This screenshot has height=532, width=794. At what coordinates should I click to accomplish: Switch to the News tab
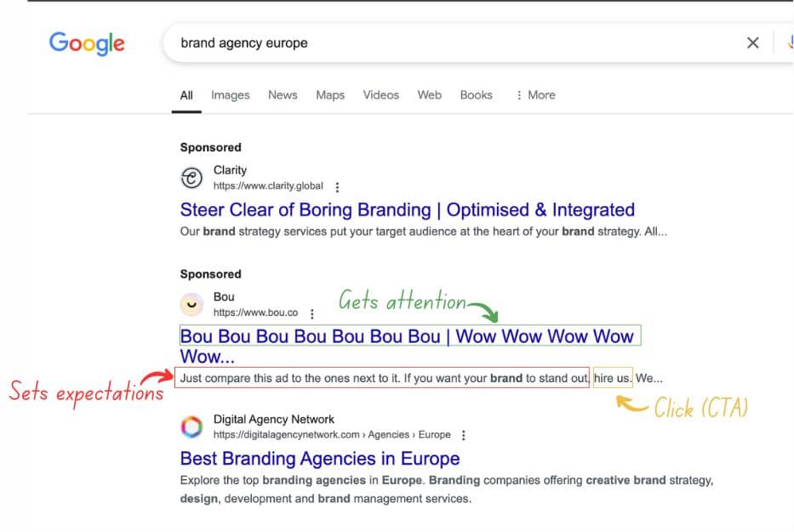click(x=283, y=95)
